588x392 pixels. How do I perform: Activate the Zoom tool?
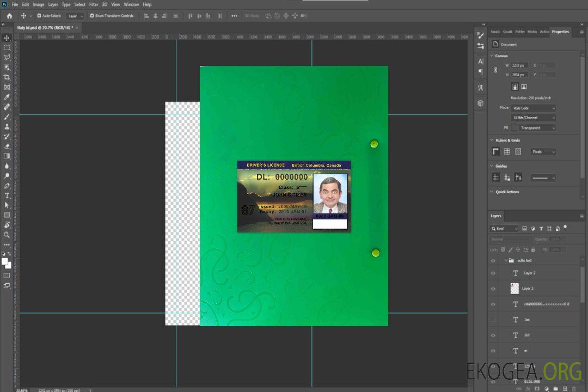(x=7, y=235)
